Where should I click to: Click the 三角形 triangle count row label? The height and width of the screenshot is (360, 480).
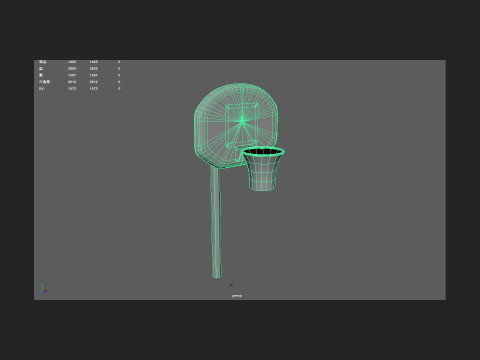point(44,82)
